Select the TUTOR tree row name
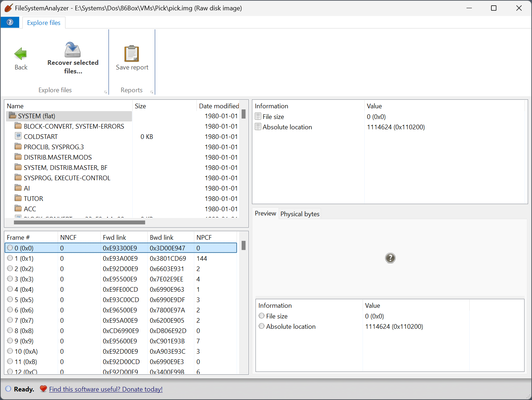 [x=33, y=198]
